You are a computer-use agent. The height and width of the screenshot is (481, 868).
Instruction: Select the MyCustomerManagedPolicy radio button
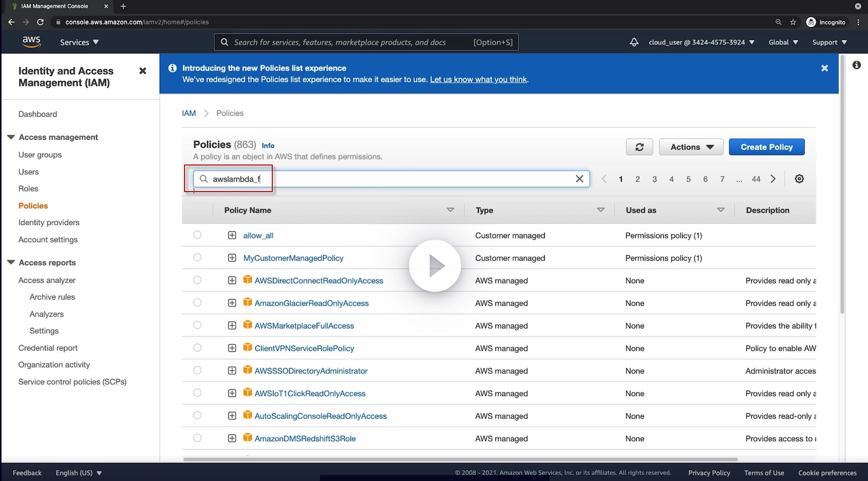click(198, 258)
